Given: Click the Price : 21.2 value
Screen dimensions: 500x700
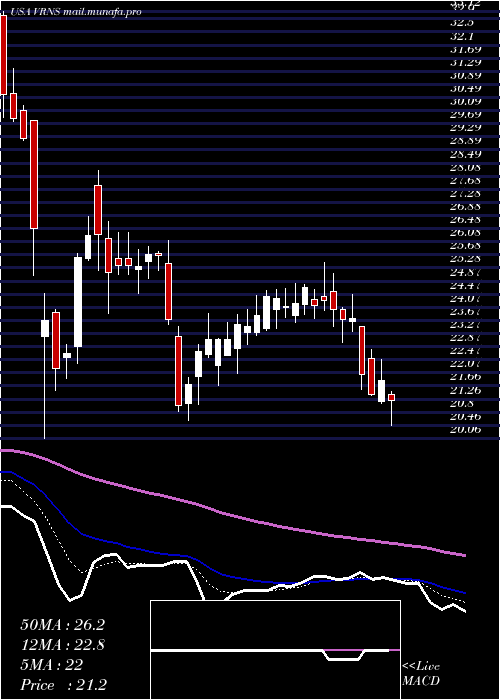Looking at the screenshot, I should point(63,685).
